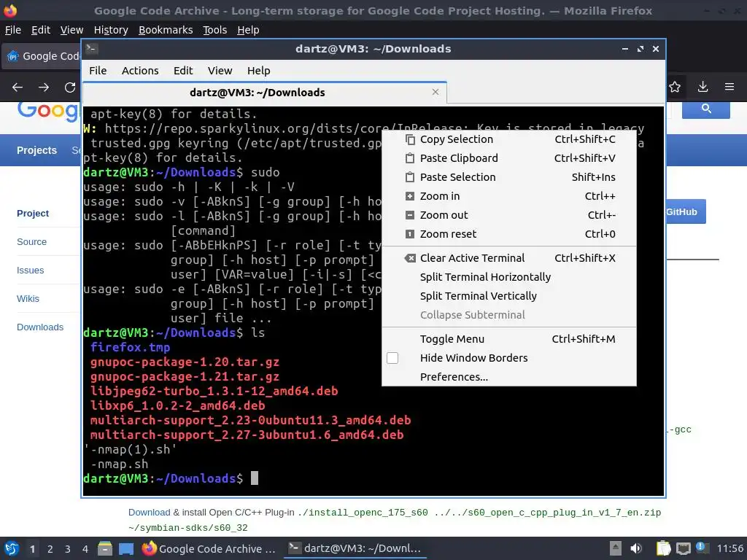This screenshot has height=560, width=747.
Task: Open the start menu launcher in taskbar
Action: [11, 548]
